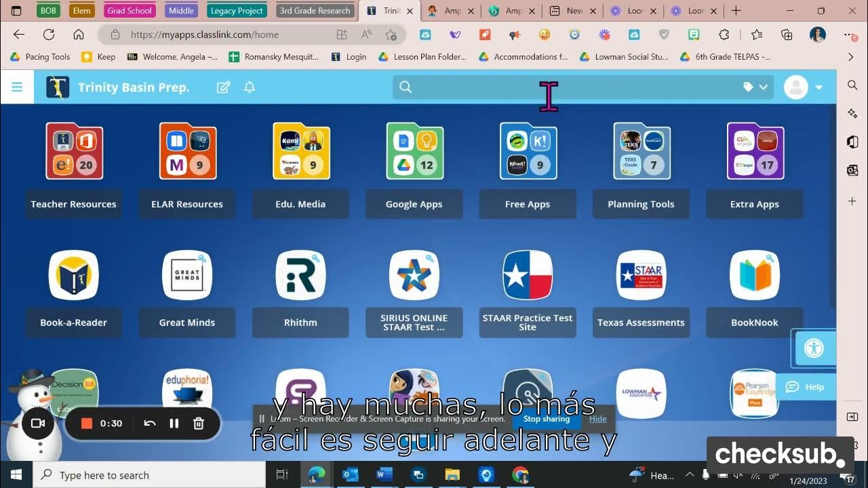Open the Planning Tools folder
The height and width of the screenshot is (488, 868).
642,151
